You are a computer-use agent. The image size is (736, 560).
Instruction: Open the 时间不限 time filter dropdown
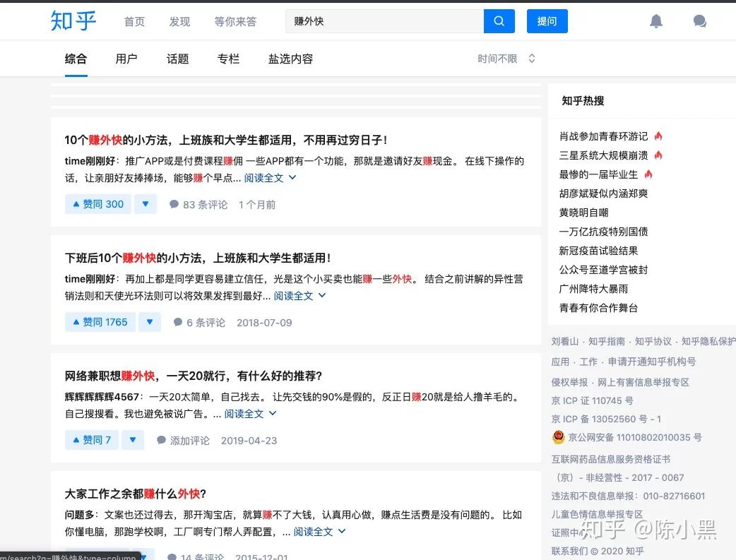click(506, 59)
